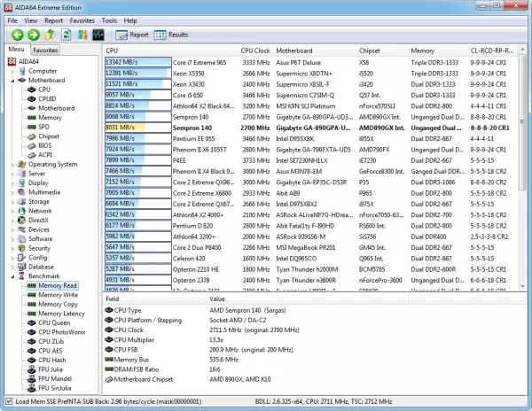Select the CPUID item icon
The width and height of the screenshot is (532, 411).
click(32, 99)
